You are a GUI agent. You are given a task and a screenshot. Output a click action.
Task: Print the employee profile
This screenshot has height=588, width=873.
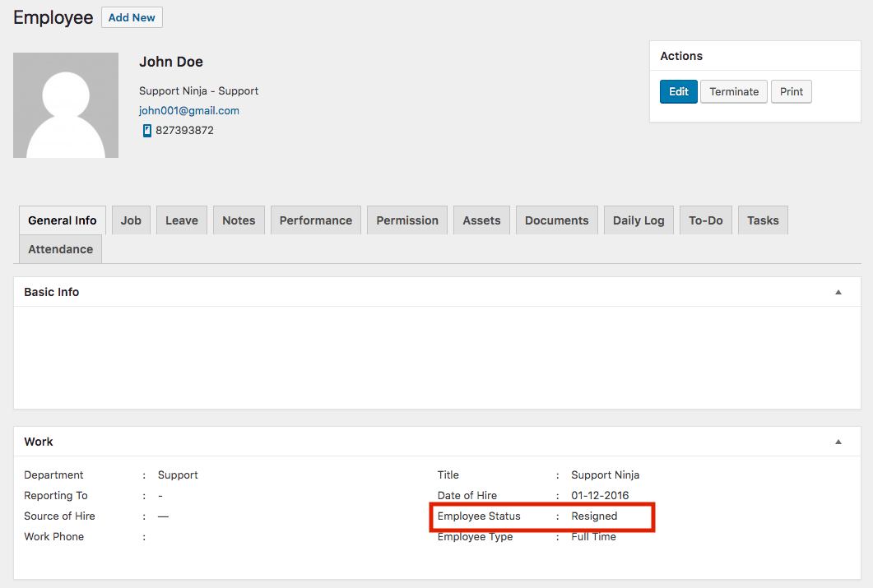click(791, 91)
